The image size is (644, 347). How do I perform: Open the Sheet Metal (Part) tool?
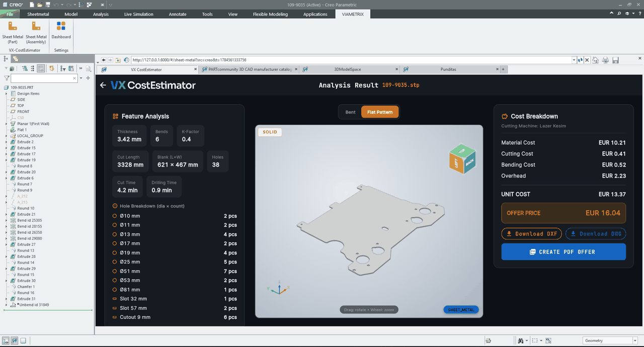click(x=13, y=33)
